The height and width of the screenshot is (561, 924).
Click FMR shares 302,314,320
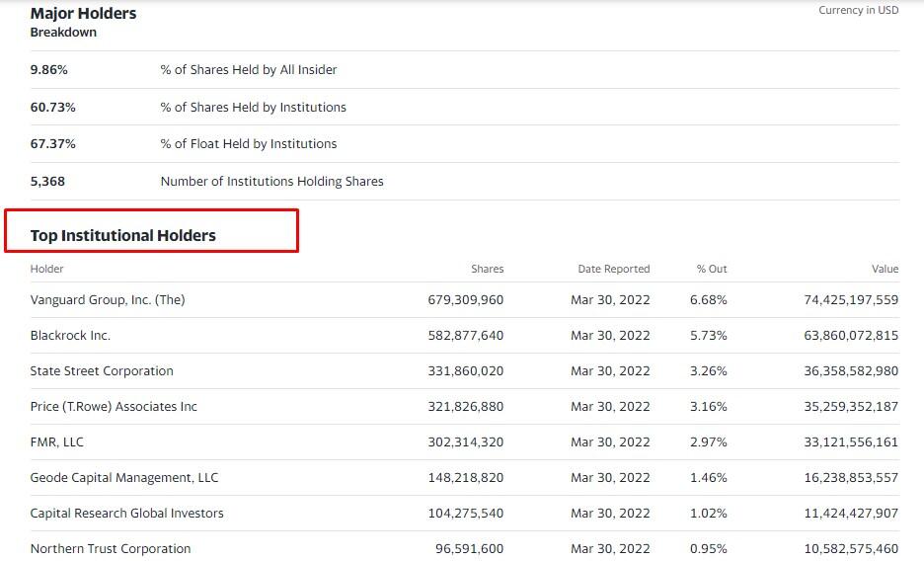pyautogui.click(x=466, y=441)
